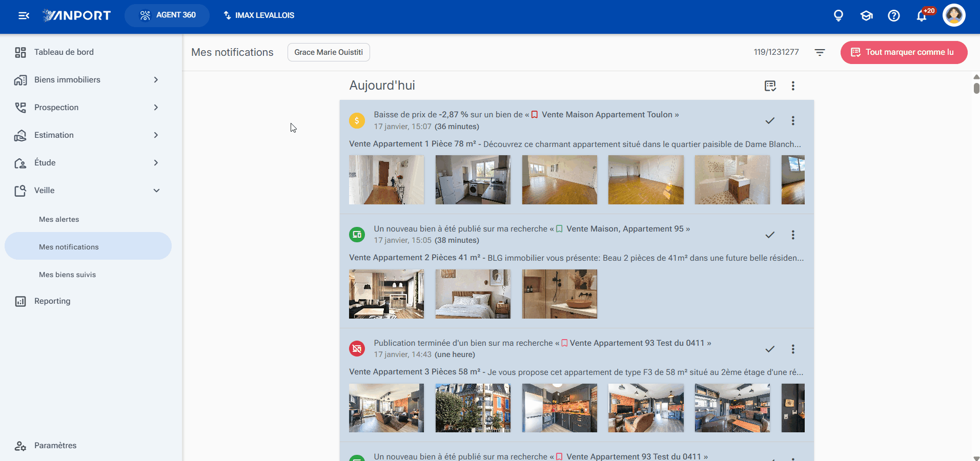Click the Grace Marie Ouistiti chip
The height and width of the screenshot is (461, 980).
(x=329, y=52)
